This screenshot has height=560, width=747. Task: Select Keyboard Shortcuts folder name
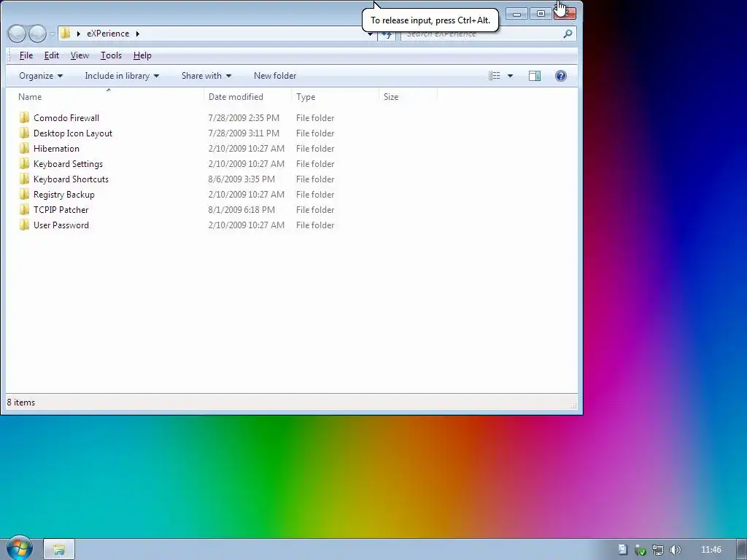pyautogui.click(x=71, y=179)
